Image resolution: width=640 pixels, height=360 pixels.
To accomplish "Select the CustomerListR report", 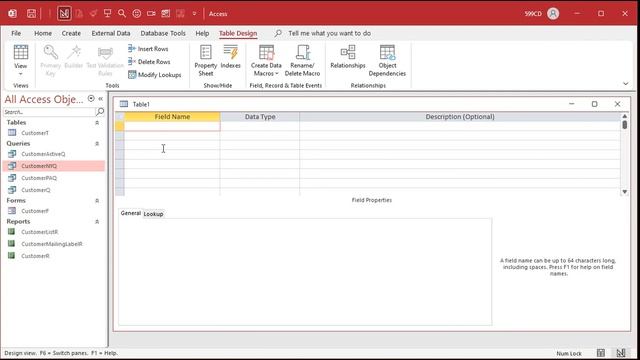I will coord(40,232).
